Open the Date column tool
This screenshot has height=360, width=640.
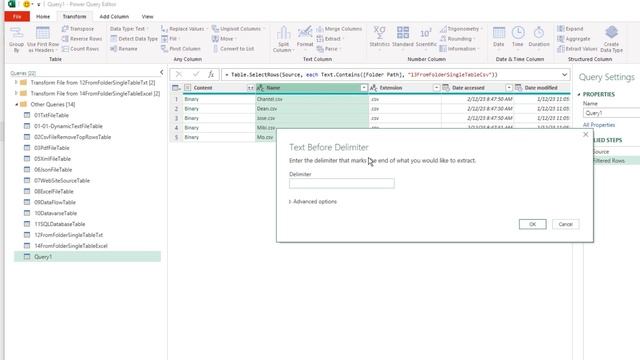(x=499, y=39)
